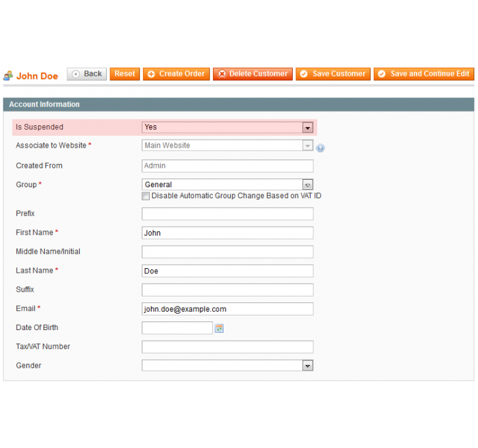Click Create Order button

(176, 74)
